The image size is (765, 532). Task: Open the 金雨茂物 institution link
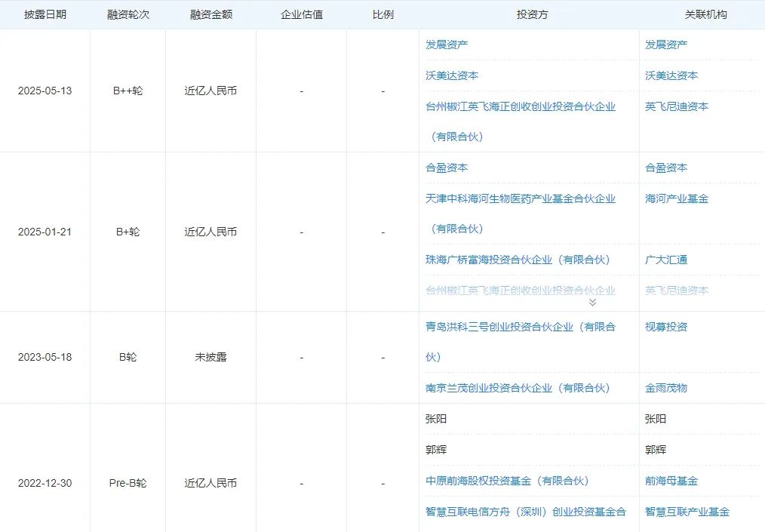666,388
